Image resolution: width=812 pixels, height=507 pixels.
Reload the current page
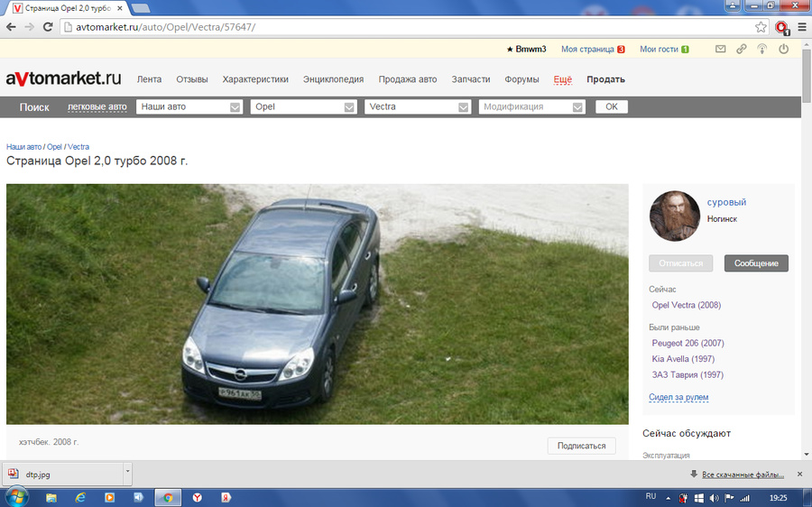tap(48, 27)
